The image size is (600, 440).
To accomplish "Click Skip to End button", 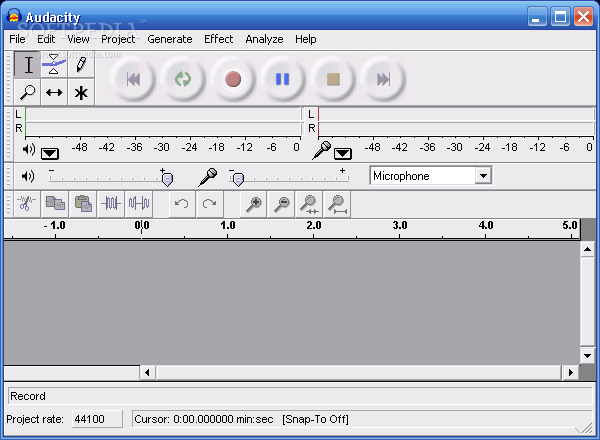I will click(383, 79).
